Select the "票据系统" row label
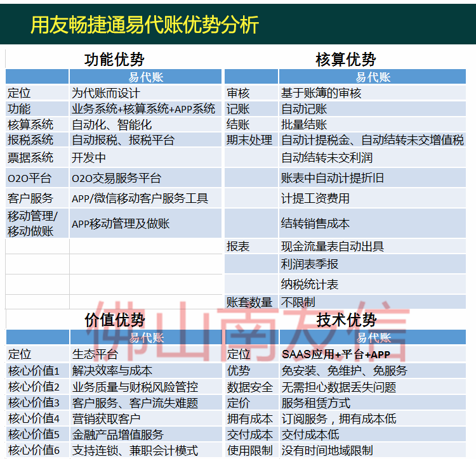The width and height of the screenshot is (476, 459). click(37, 158)
